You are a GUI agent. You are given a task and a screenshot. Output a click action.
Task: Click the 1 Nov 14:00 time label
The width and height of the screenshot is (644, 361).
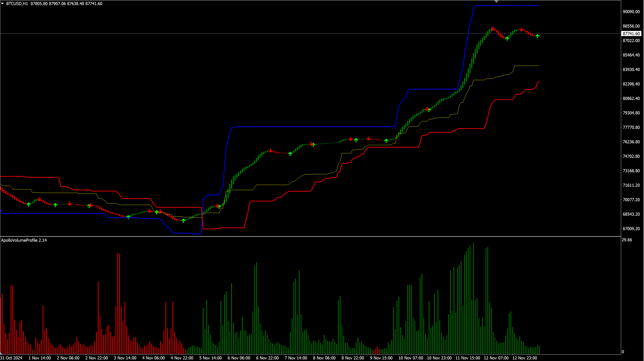pos(40,358)
